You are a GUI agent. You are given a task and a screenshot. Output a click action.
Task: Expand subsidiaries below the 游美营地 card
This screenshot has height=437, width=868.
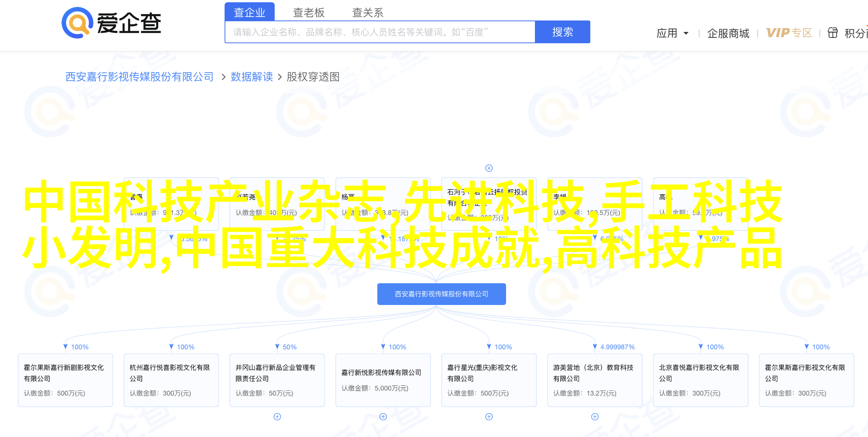click(x=595, y=417)
